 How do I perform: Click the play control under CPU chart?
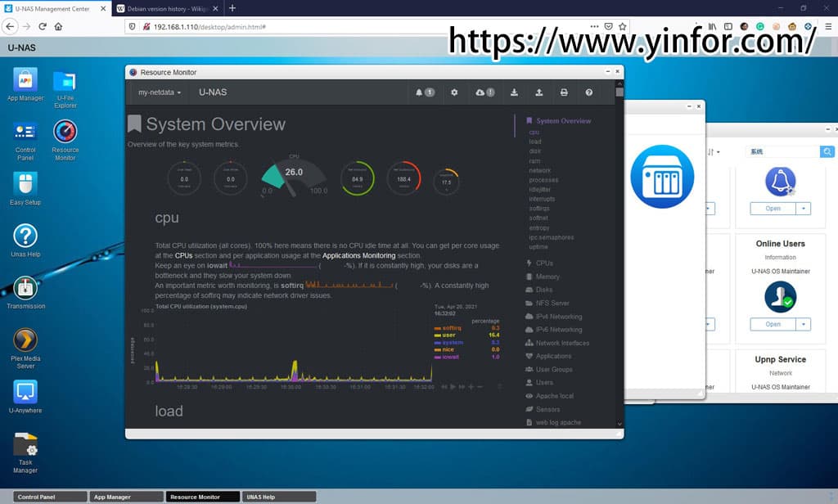pos(453,386)
